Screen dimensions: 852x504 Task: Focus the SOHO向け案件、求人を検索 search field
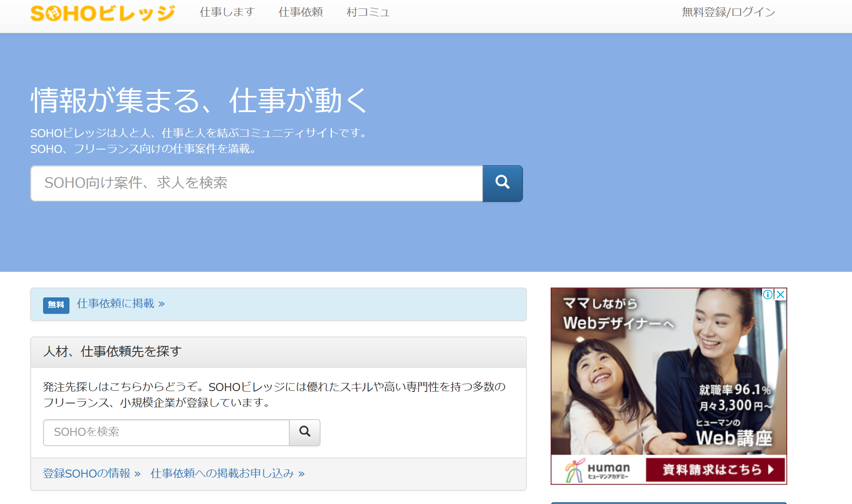pos(257,183)
